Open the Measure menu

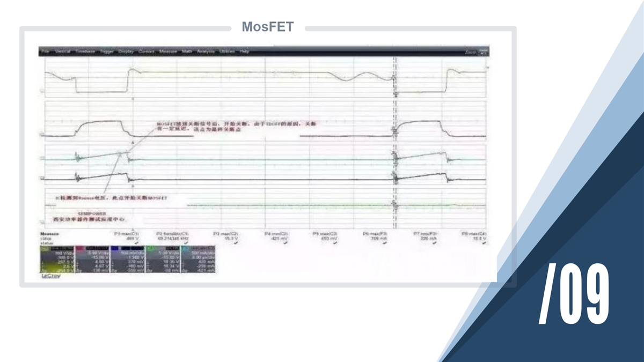point(168,51)
